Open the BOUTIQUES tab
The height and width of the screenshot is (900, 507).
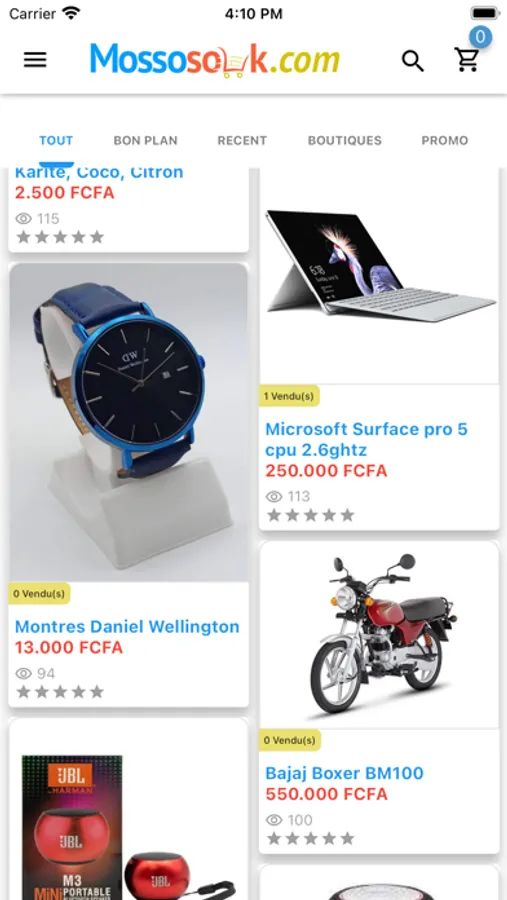345,141
